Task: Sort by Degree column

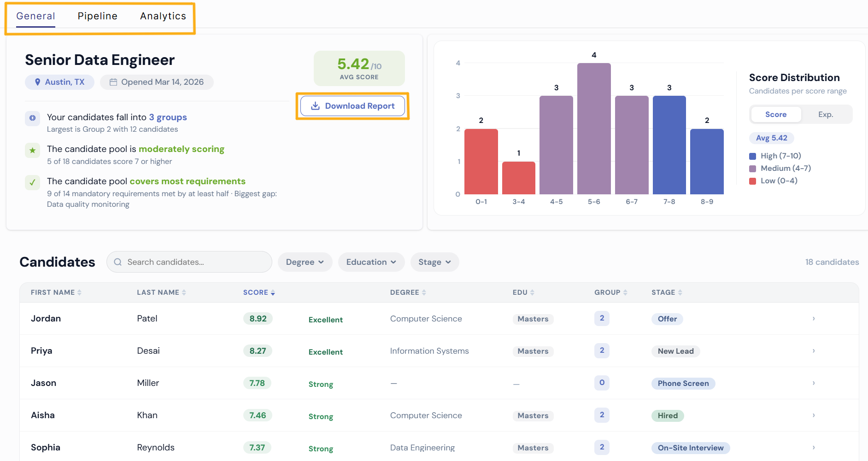Action: [408, 292]
